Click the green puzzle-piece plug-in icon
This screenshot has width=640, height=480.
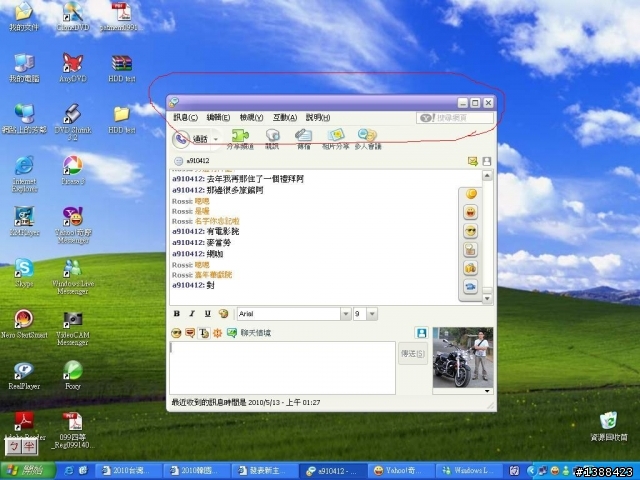pyautogui.click(x=240, y=136)
